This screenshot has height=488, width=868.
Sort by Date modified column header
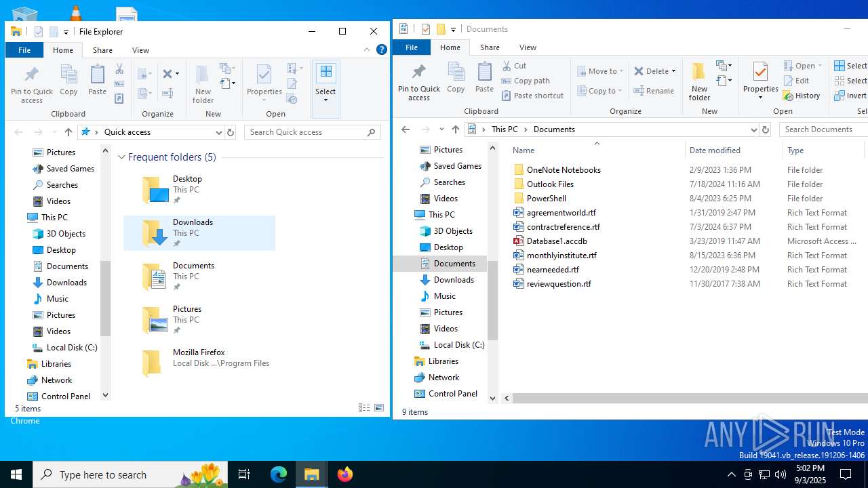pyautogui.click(x=733, y=150)
